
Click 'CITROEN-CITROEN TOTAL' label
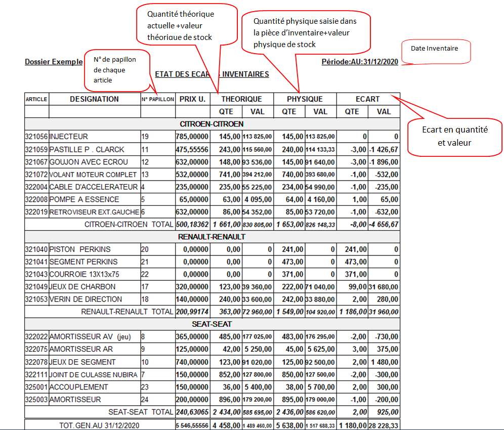click(x=129, y=224)
